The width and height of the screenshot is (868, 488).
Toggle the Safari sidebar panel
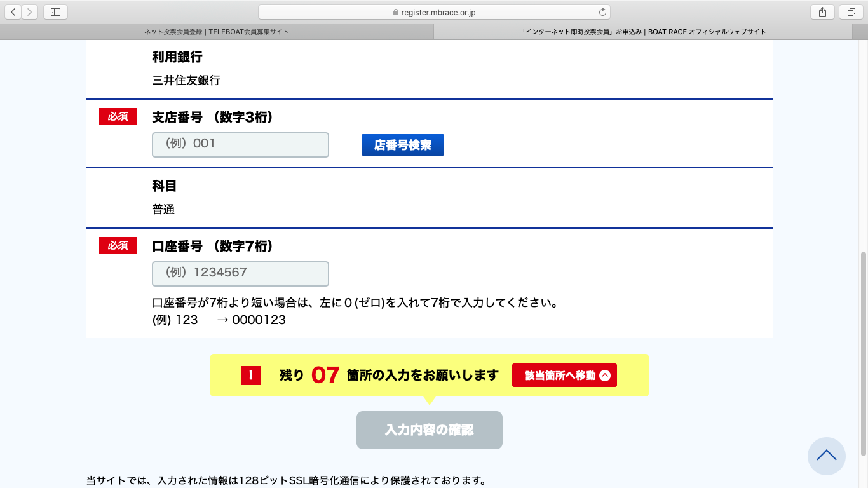coord(55,12)
